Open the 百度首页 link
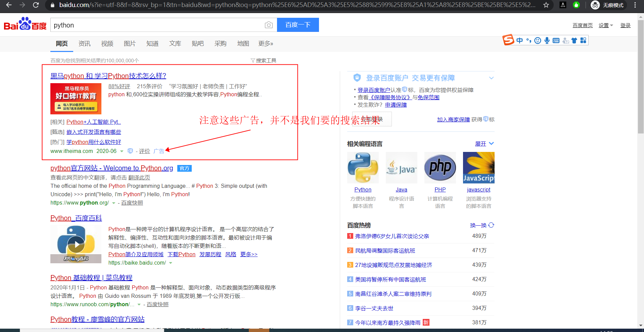This screenshot has width=644, height=332. point(583,25)
